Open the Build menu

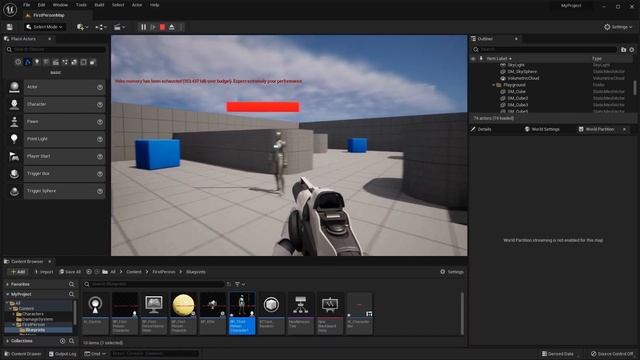click(x=99, y=5)
